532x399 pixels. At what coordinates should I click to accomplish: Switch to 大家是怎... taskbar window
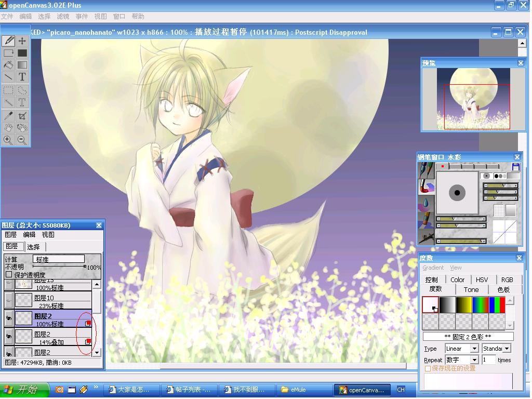point(132,390)
